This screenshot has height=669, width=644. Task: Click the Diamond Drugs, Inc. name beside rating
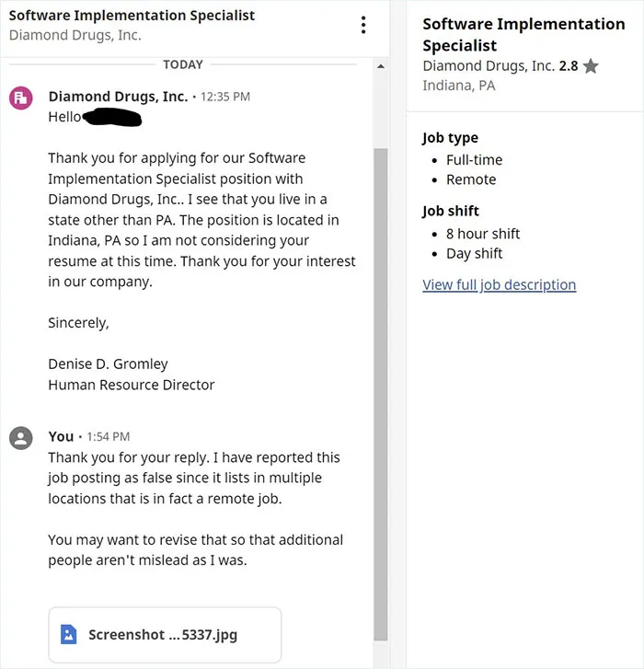click(489, 66)
